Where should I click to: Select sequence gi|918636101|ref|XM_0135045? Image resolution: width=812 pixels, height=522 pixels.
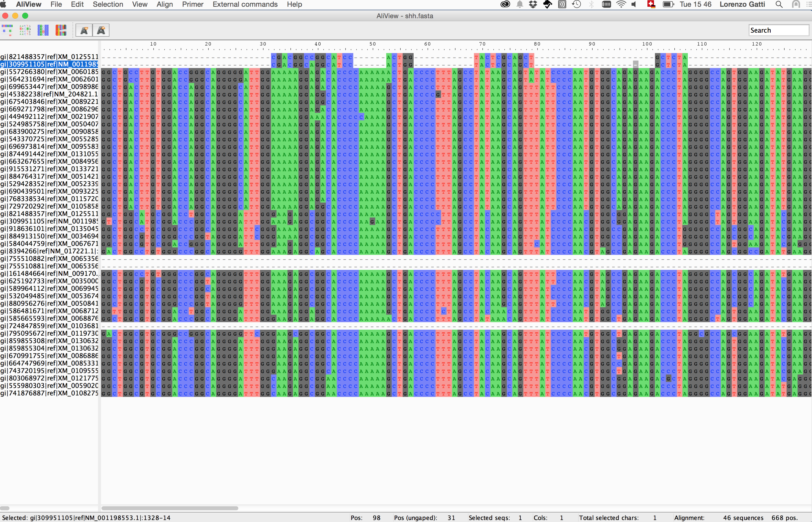pos(49,229)
